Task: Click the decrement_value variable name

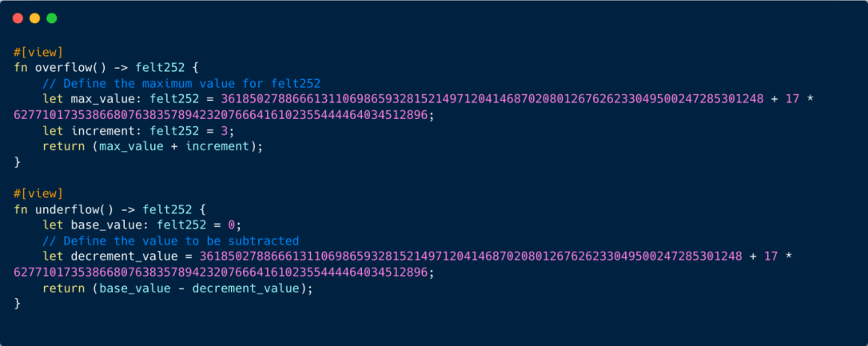Action: click(124, 257)
